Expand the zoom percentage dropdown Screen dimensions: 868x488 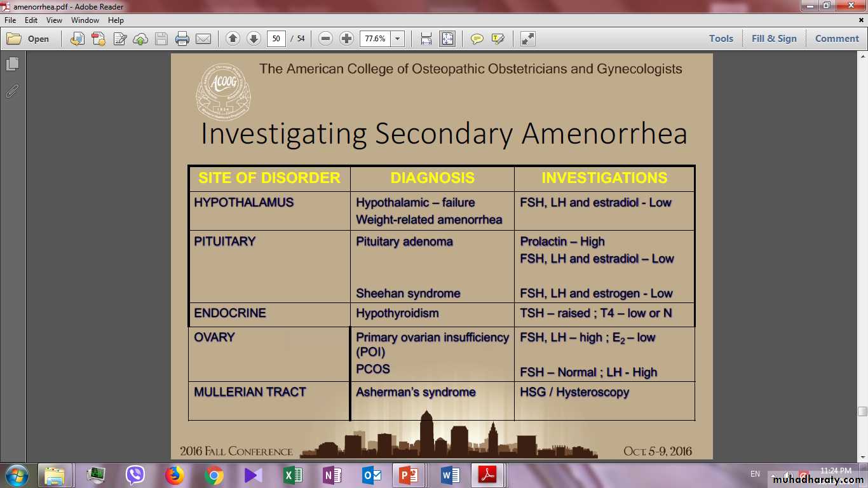398,39
